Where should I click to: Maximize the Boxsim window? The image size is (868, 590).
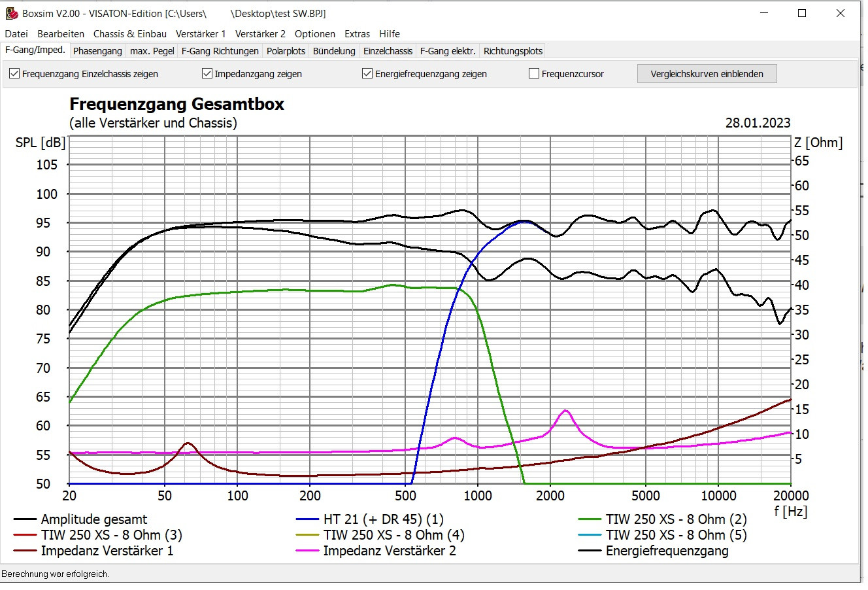pyautogui.click(x=802, y=13)
